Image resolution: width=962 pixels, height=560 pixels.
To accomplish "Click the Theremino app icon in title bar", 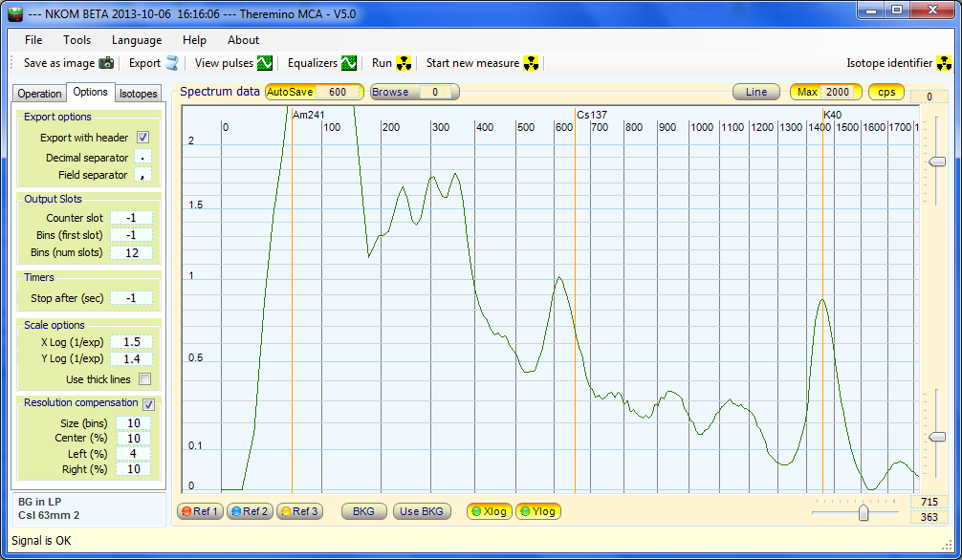I will click(x=15, y=13).
